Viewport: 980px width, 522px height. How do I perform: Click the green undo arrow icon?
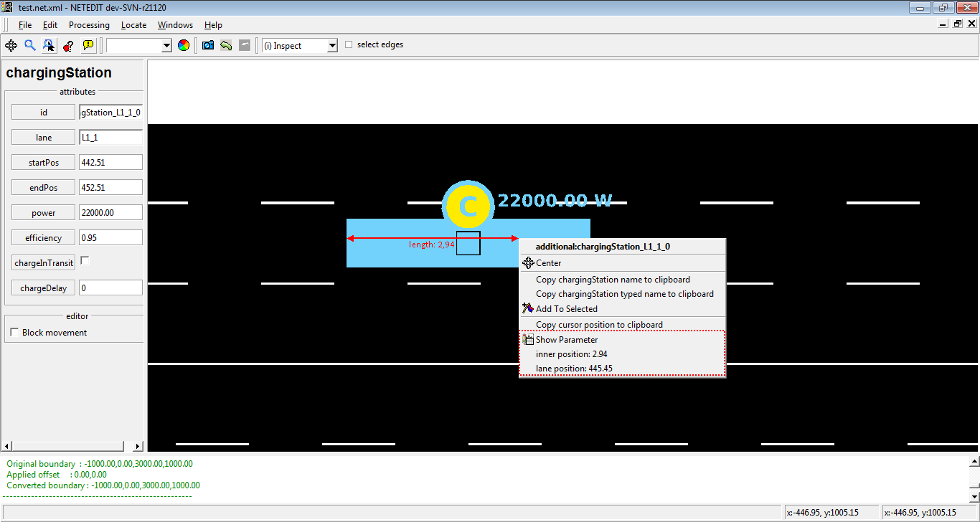[226, 45]
